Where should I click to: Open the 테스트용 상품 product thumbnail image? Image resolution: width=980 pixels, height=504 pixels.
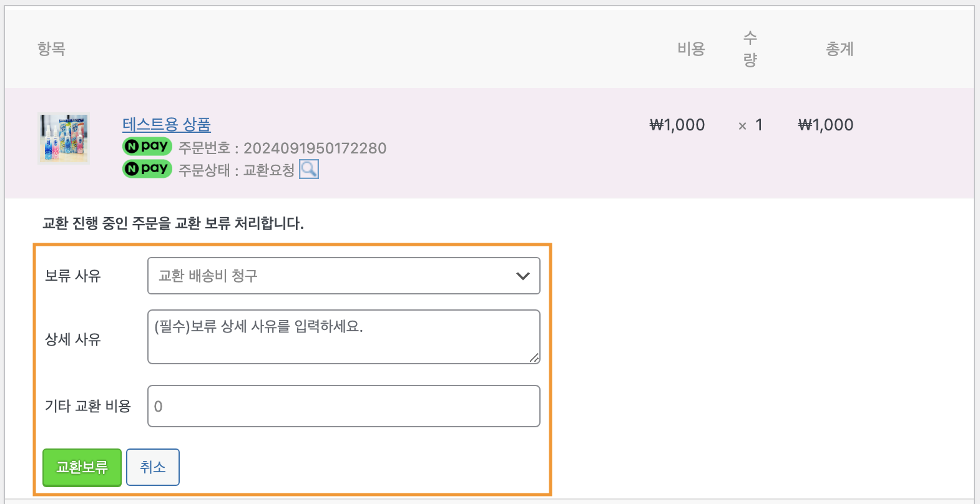64,138
